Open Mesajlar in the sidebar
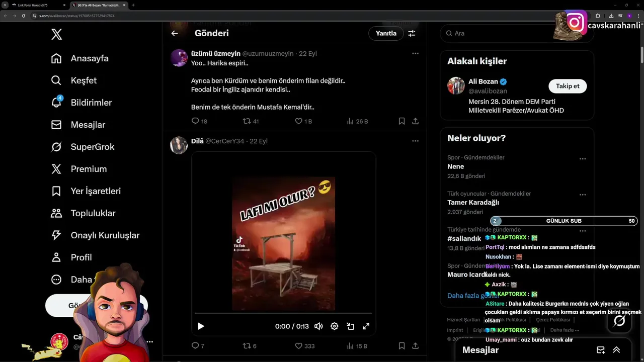The height and width of the screenshot is (362, 644). pyautogui.click(x=78, y=125)
